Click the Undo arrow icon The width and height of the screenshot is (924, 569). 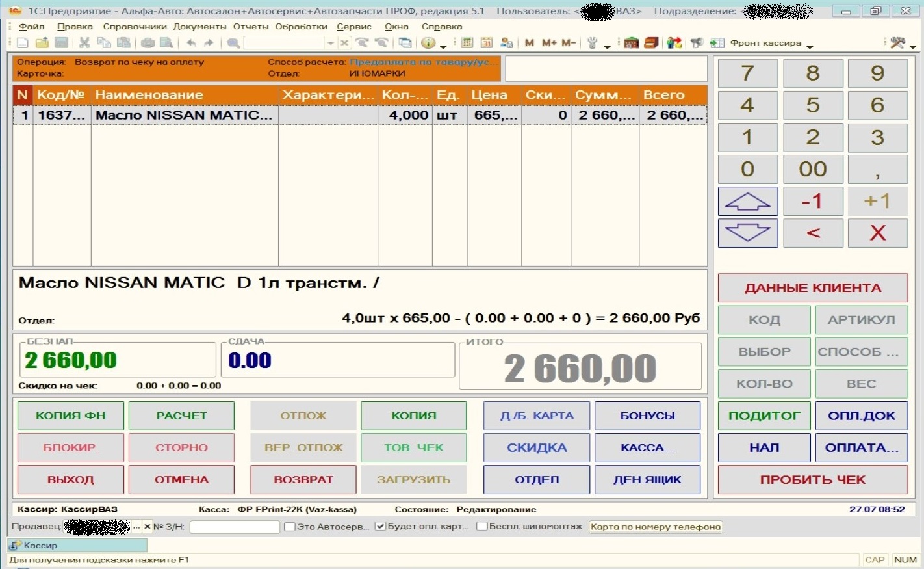tap(191, 43)
